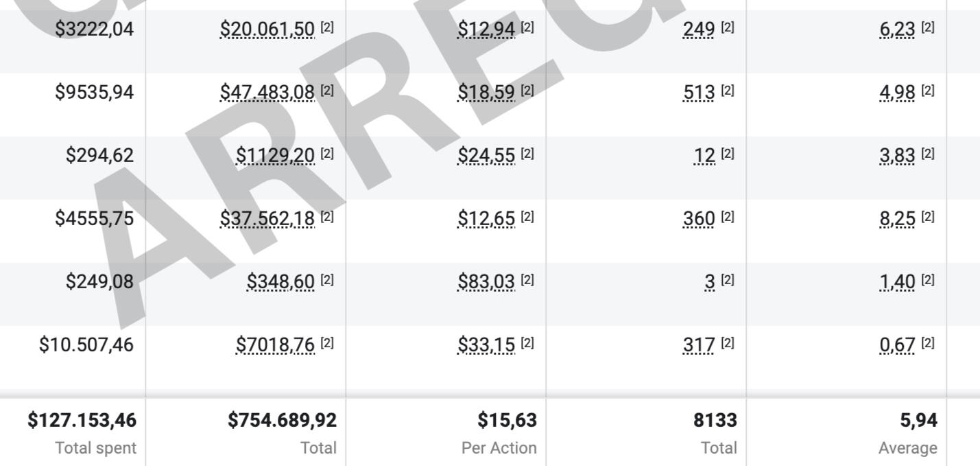Click footnote marker [2] beside $33,15

point(527,343)
